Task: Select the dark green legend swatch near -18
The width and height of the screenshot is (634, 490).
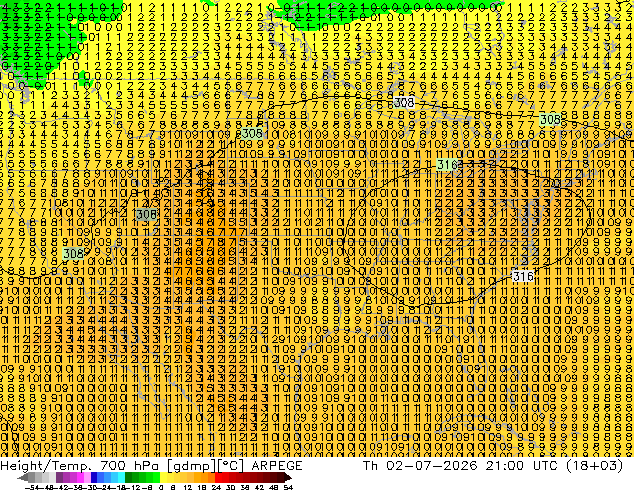Action: coord(129,478)
